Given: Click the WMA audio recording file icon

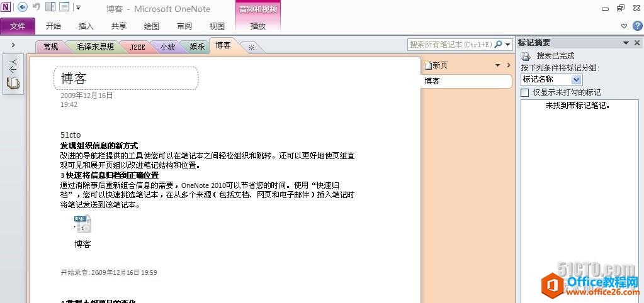Looking at the screenshot, I should (x=82, y=224).
